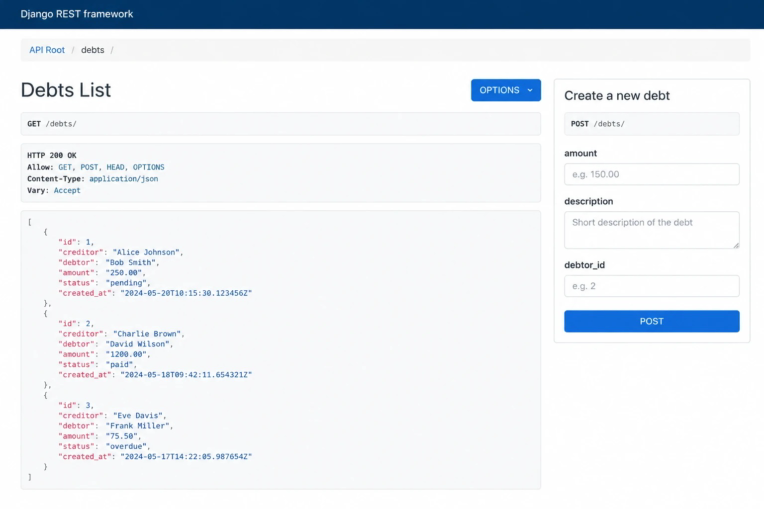Click the "paid" status value
The image size is (764, 509).
[x=119, y=365]
